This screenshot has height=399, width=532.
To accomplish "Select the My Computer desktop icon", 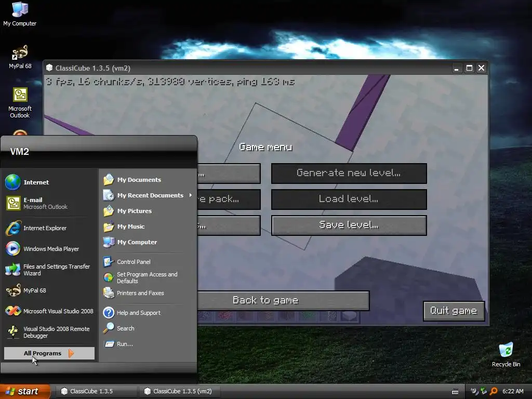I will [x=20, y=14].
